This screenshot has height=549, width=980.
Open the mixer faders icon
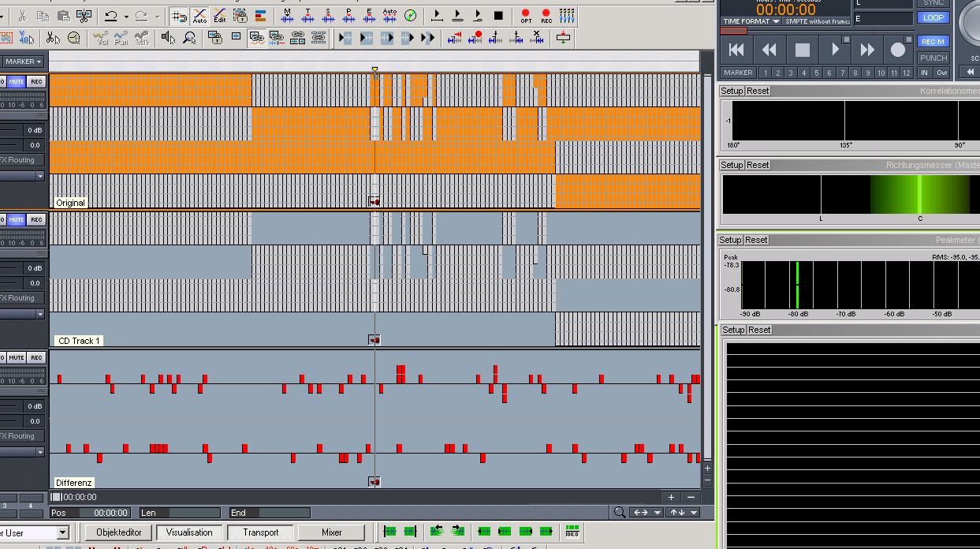567,16
